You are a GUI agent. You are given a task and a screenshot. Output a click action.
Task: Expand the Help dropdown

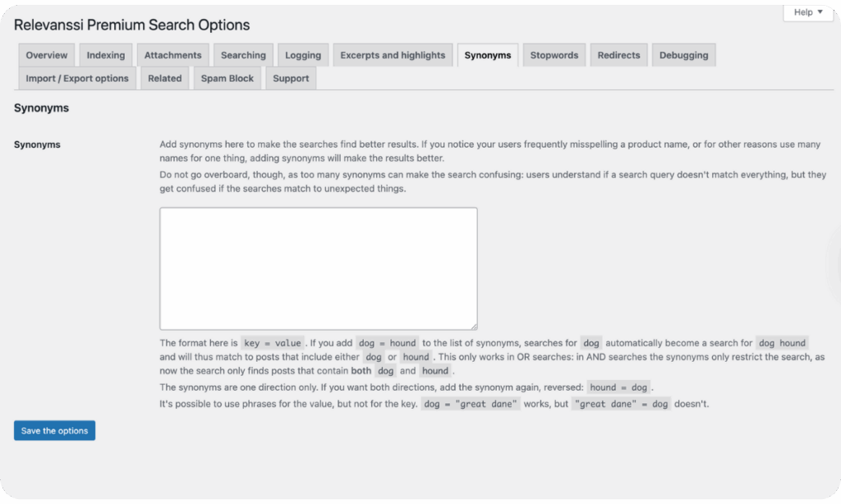click(x=808, y=12)
